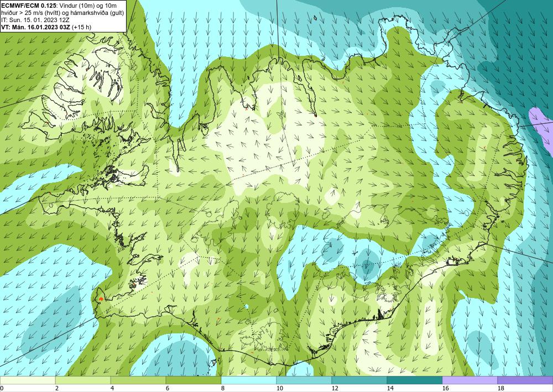
Task: Select the darkest purple swatch above 18 m/s
Action: pyautogui.click(x=525, y=380)
